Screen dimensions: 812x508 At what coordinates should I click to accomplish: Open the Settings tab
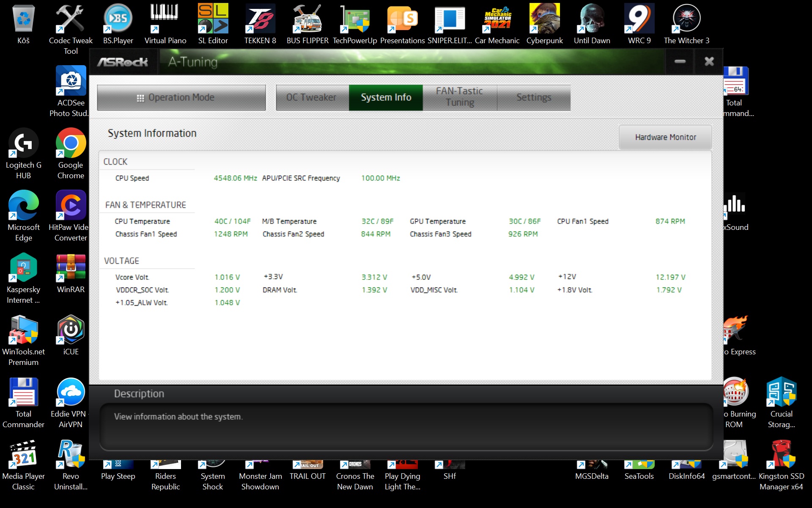(533, 97)
